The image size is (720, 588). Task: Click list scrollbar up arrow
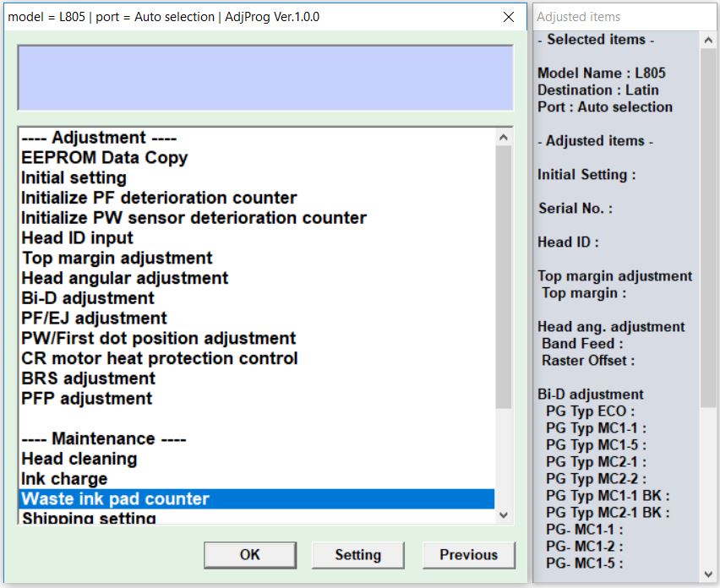[504, 137]
